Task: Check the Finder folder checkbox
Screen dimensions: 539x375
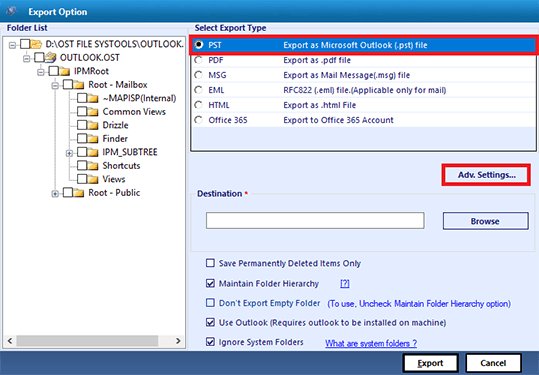Action: [82, 139]
